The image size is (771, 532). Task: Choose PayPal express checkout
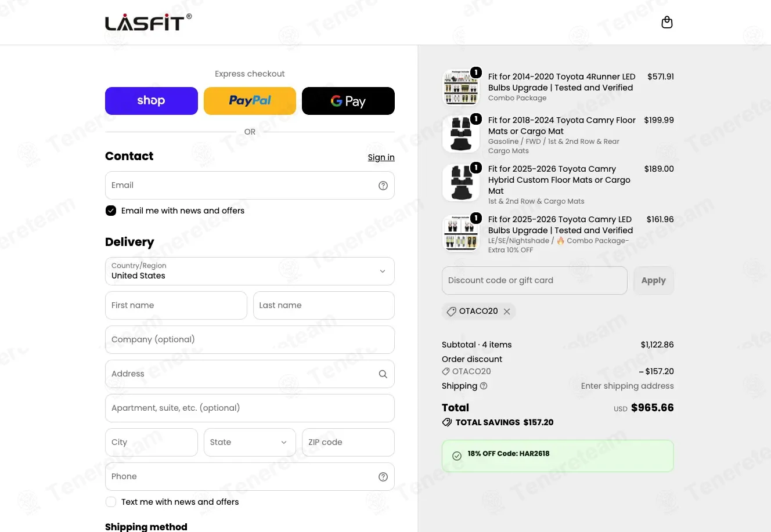pyautogui.click(x=250, y=101)
